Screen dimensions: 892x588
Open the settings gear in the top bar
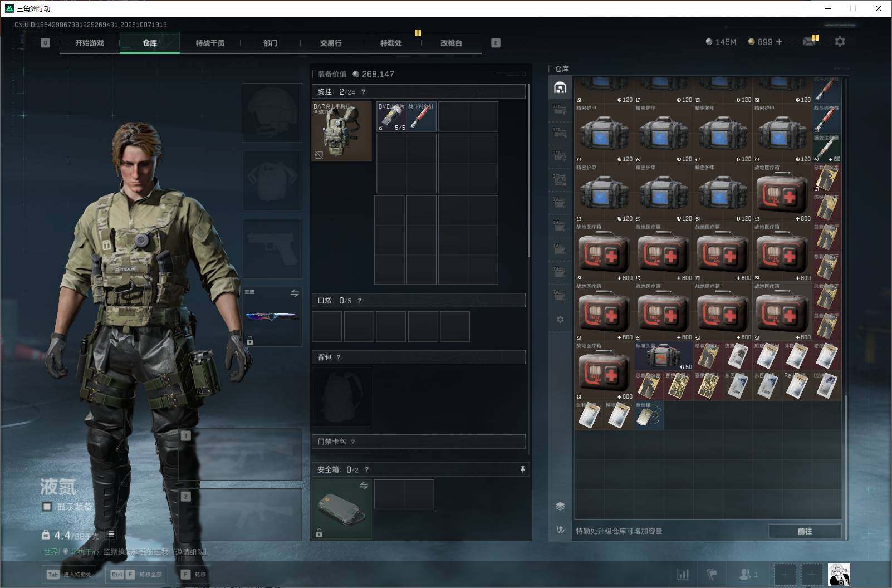click(x=840, y=42)
